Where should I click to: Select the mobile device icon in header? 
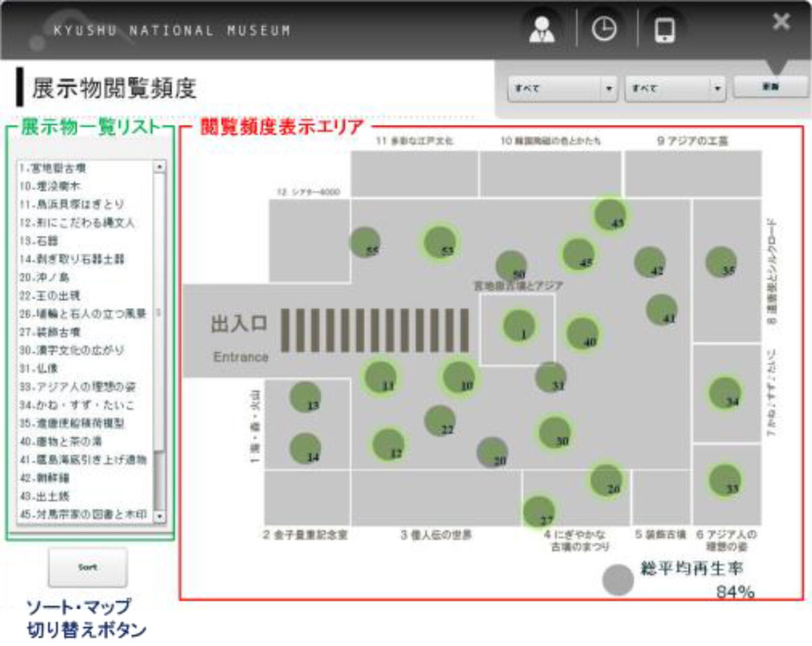(664, 30)
